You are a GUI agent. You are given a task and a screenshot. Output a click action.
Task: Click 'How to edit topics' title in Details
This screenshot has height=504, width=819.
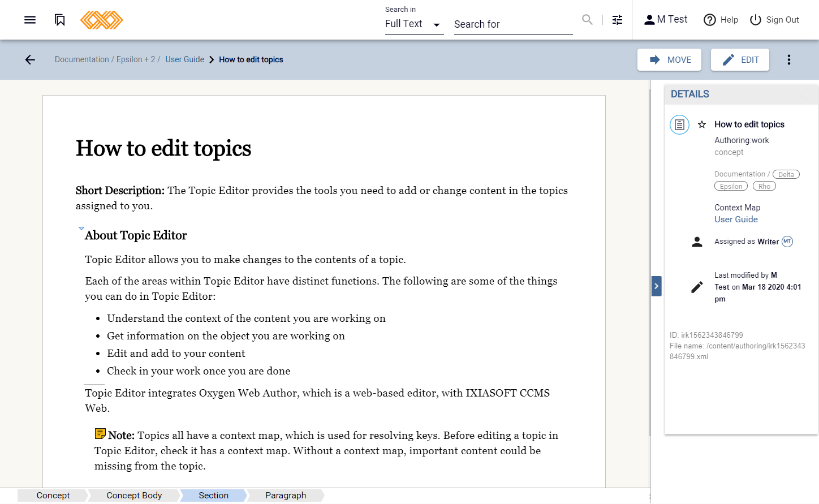[749, 124]
